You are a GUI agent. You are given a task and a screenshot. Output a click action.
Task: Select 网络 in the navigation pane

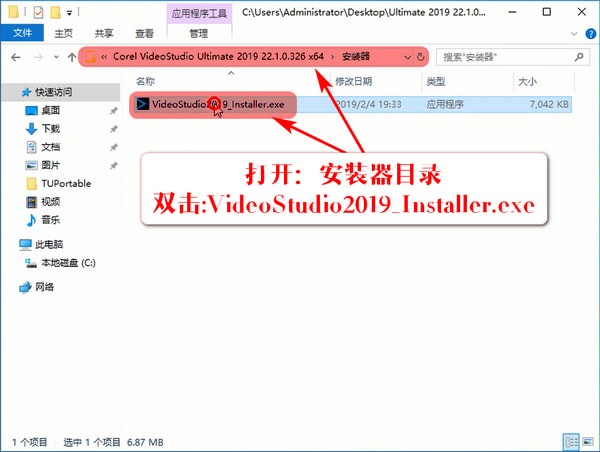44,287
